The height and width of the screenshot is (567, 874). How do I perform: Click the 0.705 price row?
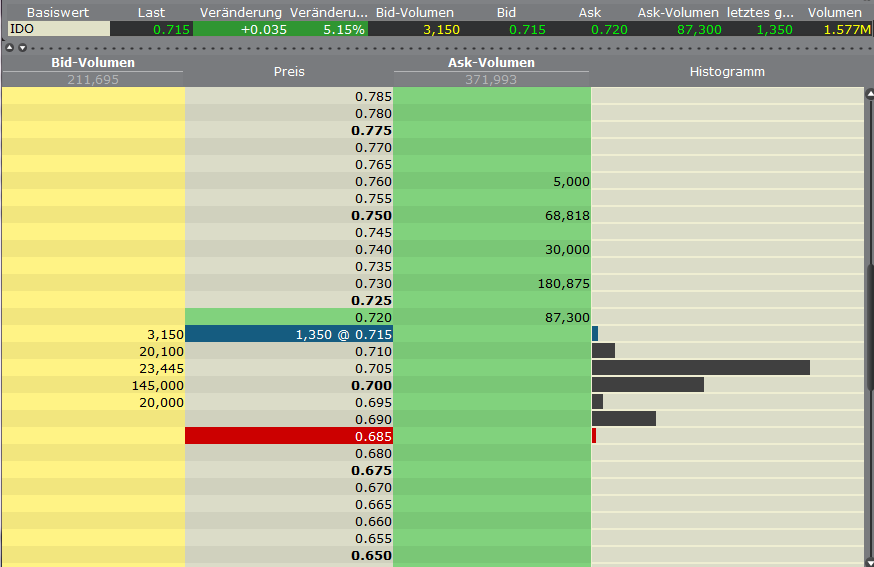tap(289, 368)
